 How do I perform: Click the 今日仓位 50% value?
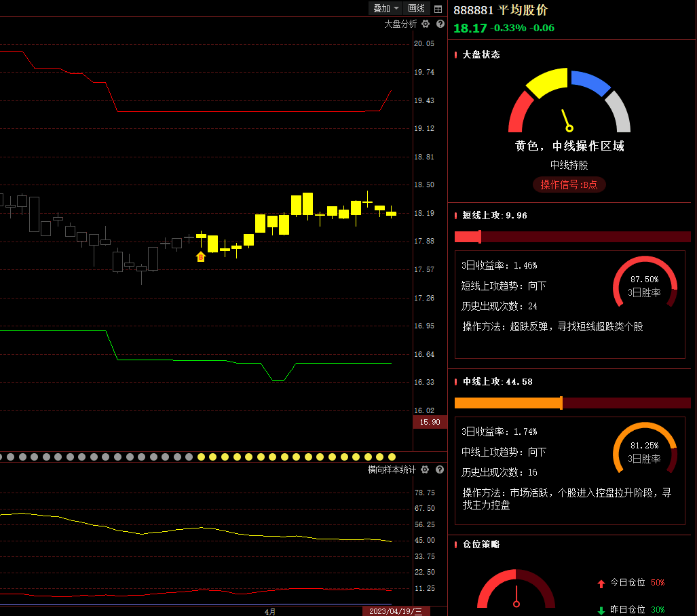pyautogui.click(x=658, y=583)
